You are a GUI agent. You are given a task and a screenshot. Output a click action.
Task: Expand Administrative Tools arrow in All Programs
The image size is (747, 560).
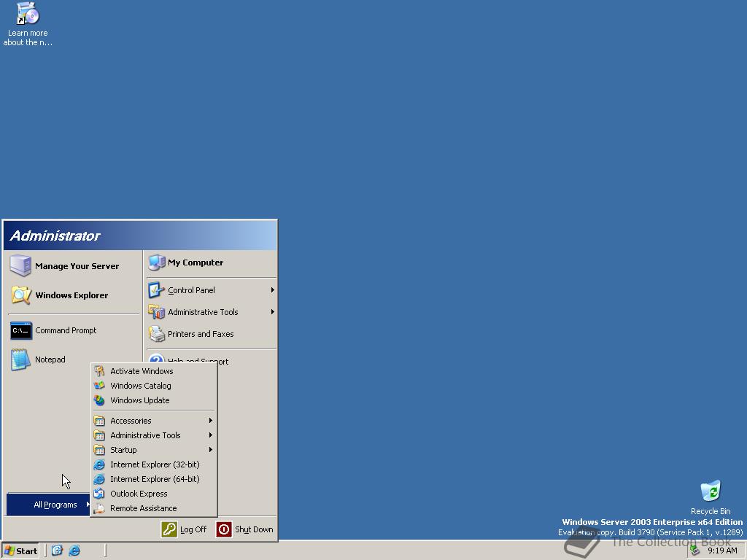[211, 435]
